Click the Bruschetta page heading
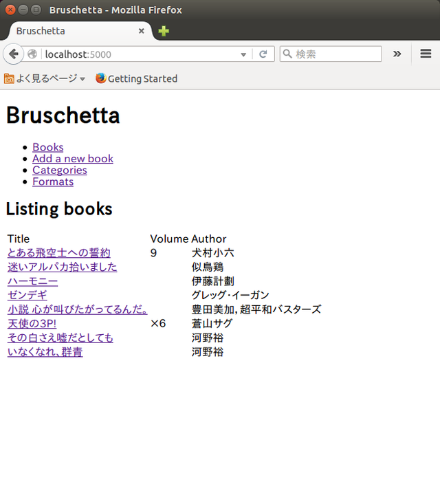This screenshot has width=440, height=504. coord(63,115)
